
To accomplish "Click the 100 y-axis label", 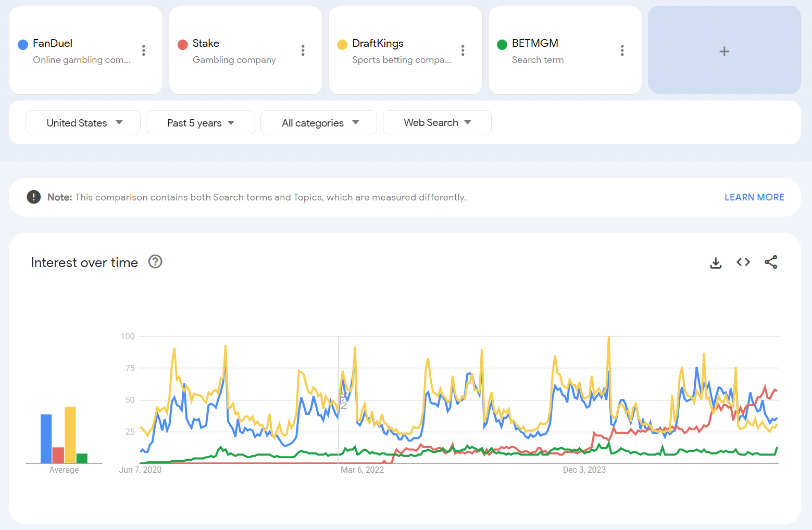I will (128, 336).
